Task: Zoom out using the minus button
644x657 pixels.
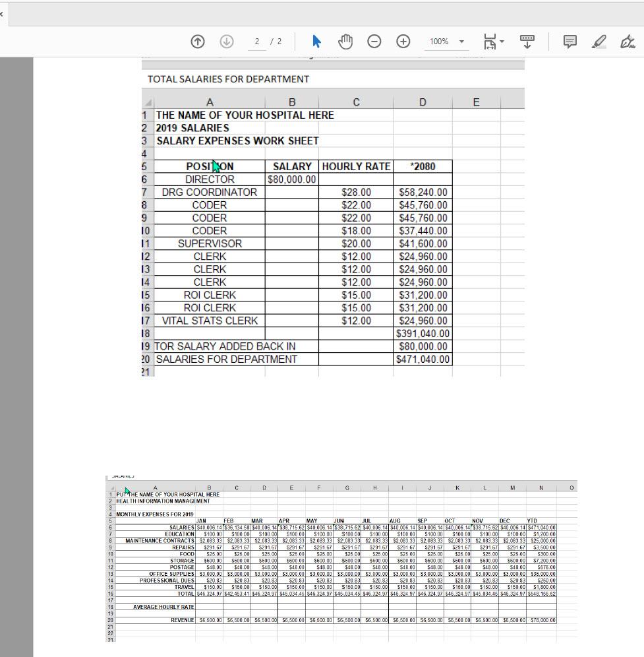Action: click(374, 42)
